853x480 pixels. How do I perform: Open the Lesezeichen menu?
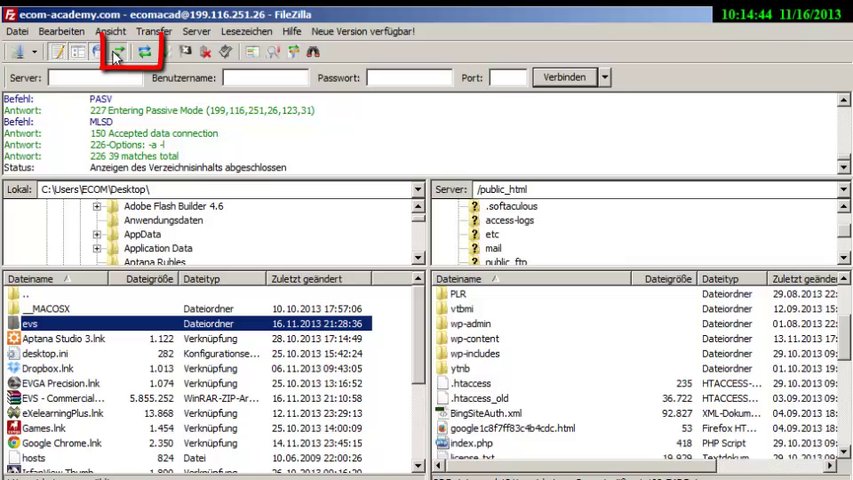pyautogui.click(x=246, y=31)
